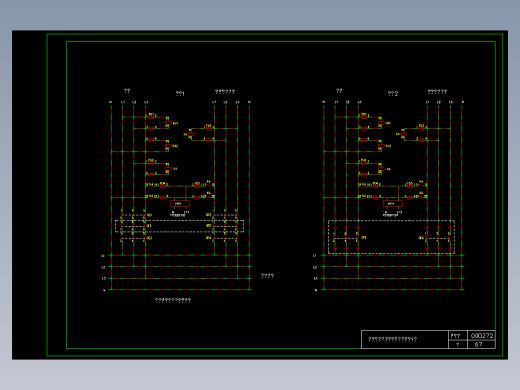
Task: Click the title block description text
Action: [x=392, y=339]
